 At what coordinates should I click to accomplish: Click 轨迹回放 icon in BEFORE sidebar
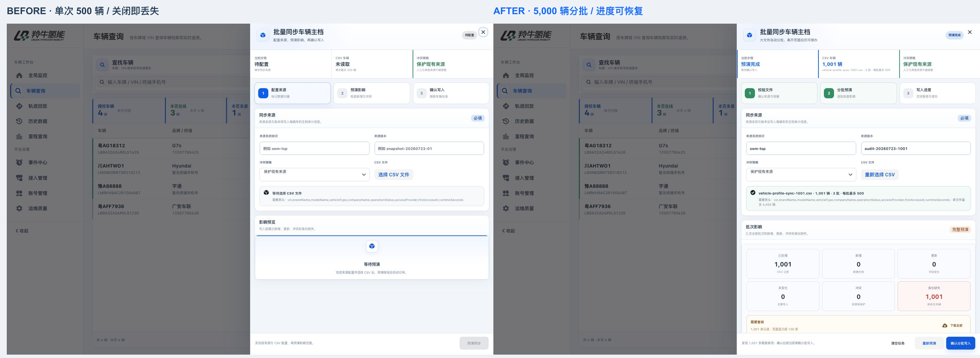(19, 106)
